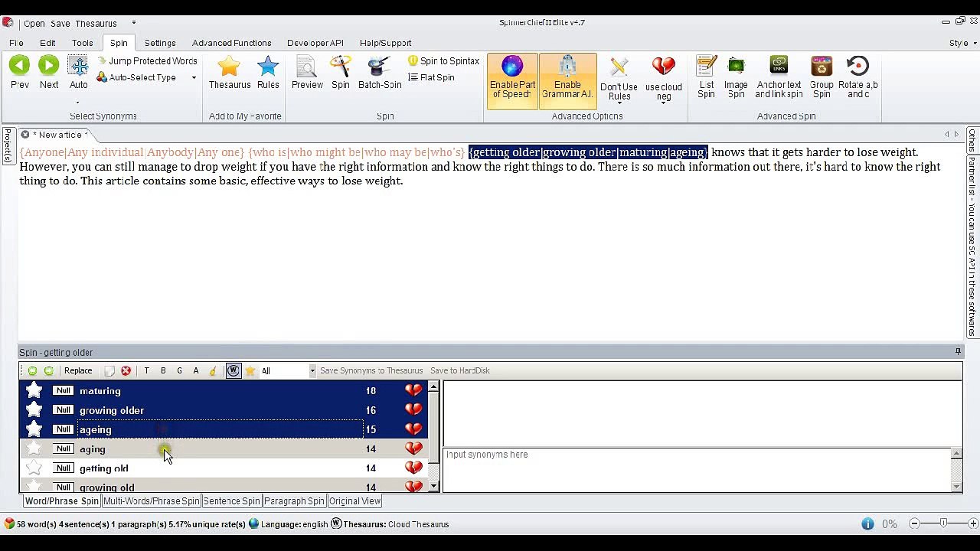Expand the Auto-Select Type dropdown
The width and height of the screenshot is (980, 551).
194,77
